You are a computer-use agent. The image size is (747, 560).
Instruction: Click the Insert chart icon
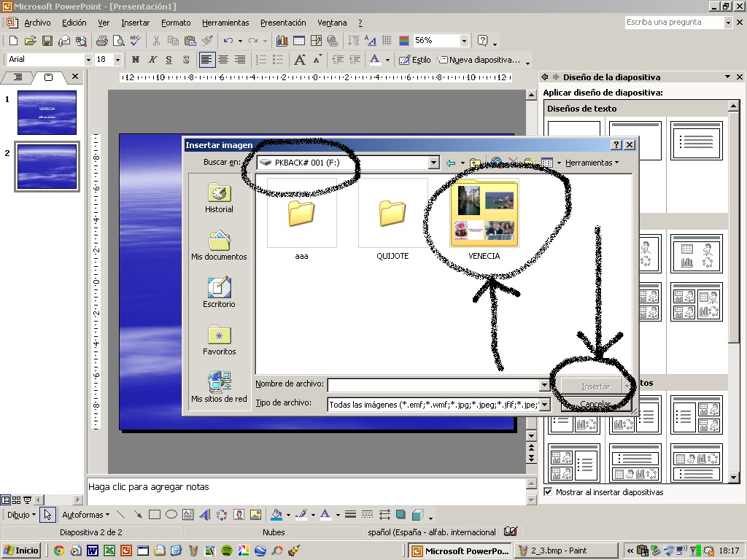pyautogui.click(x=282, y=41)
